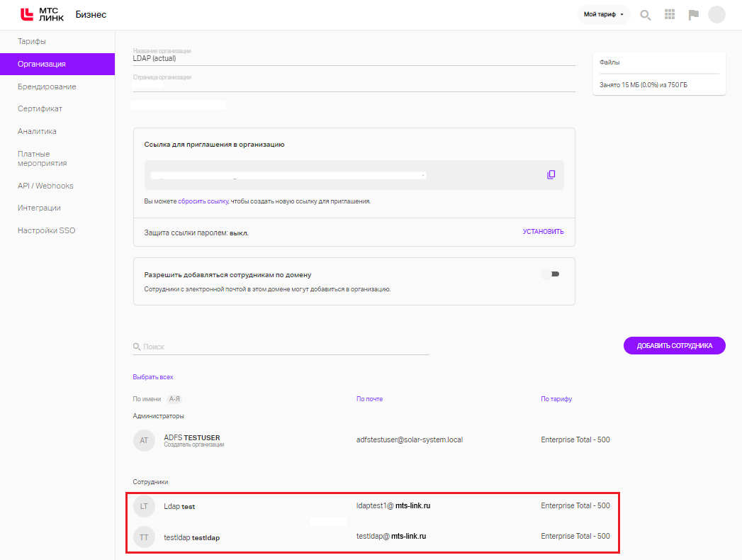
Task: Click the Занято 15 МБ storage text
Action: pyautogui.click(x=643, y=85)
